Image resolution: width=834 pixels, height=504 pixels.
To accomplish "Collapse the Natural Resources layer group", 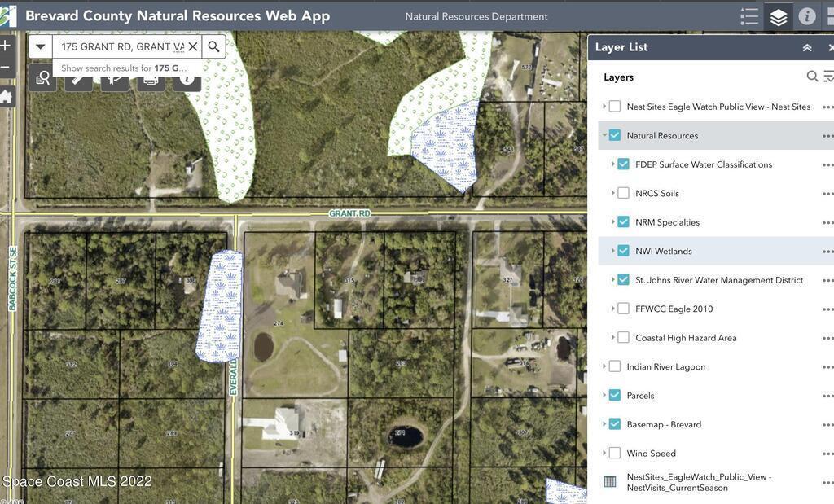I will 604,135.
